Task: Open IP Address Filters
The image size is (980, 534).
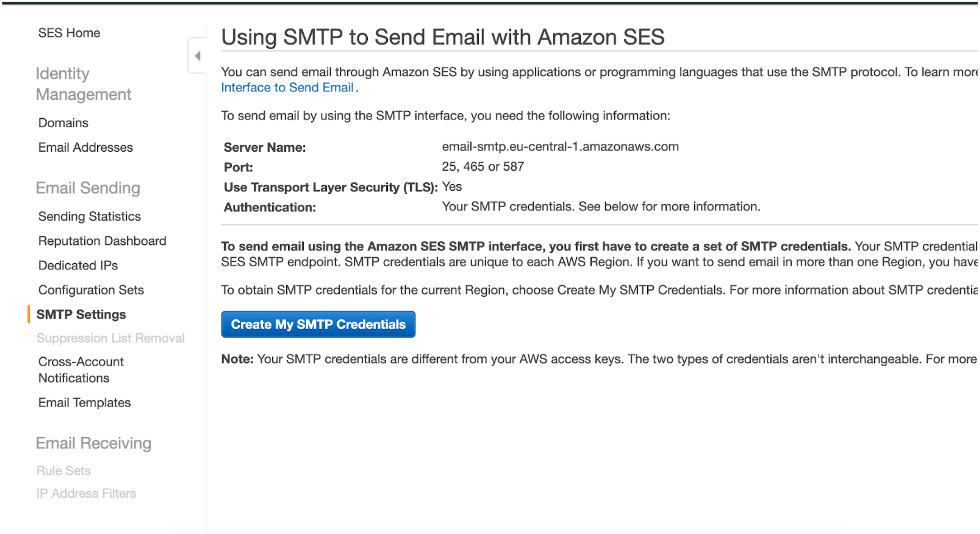Action: 86,493
